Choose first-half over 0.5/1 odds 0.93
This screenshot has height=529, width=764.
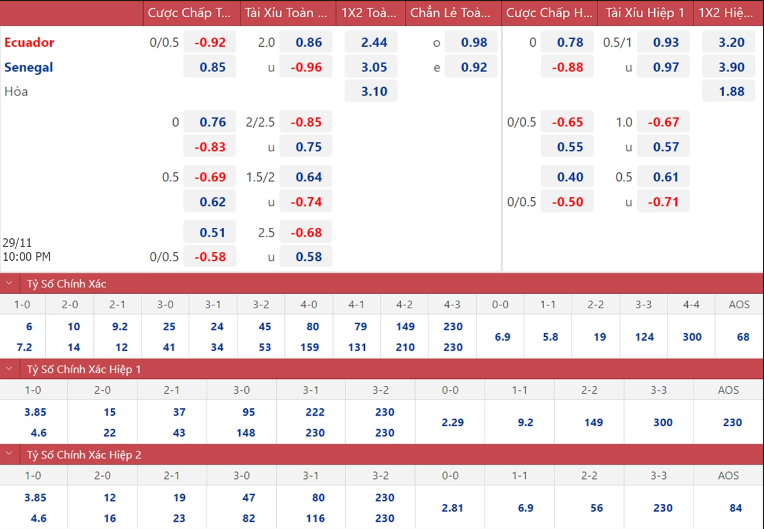[663, 42]
